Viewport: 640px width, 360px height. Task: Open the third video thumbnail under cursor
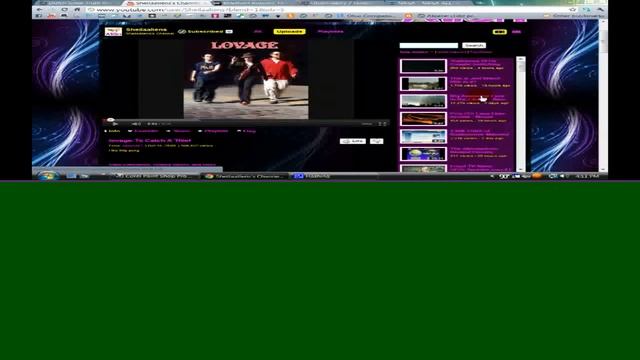coord(423,101)
